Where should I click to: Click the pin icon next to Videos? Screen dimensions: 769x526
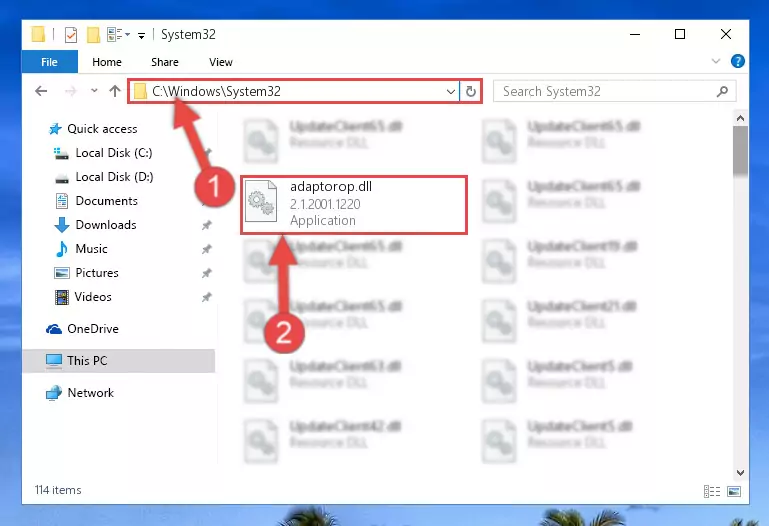[206, 297]
